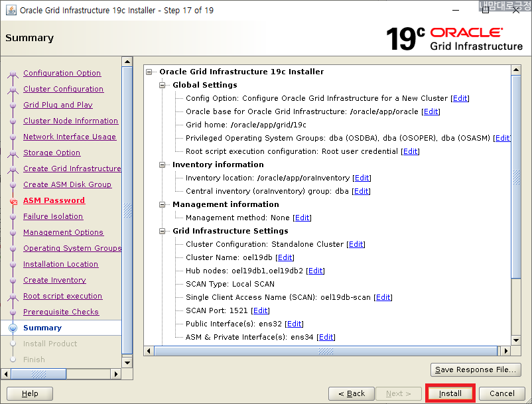
Task: Click the step list vertical scrollbar thumb
Action: (x=127, y=210)
